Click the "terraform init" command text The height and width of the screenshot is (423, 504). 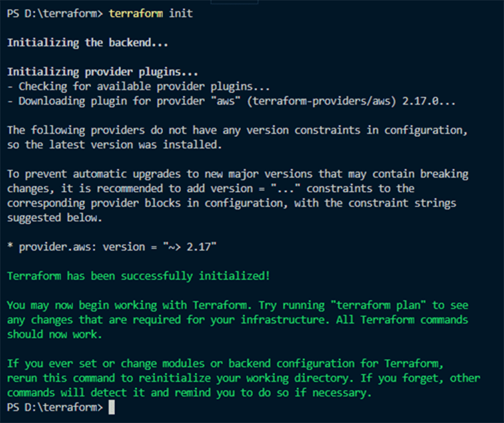pyautogui.click(x=151, y=13)
